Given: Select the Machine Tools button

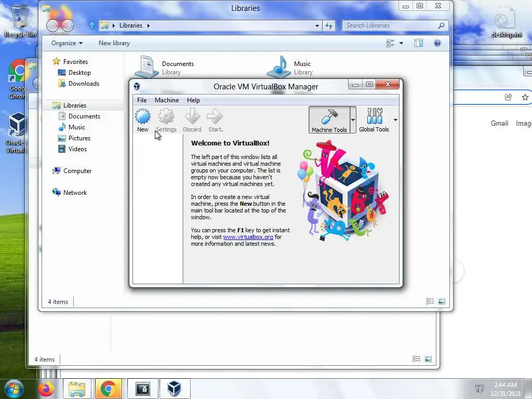Looking at the screenshot, I should point(329,120).
